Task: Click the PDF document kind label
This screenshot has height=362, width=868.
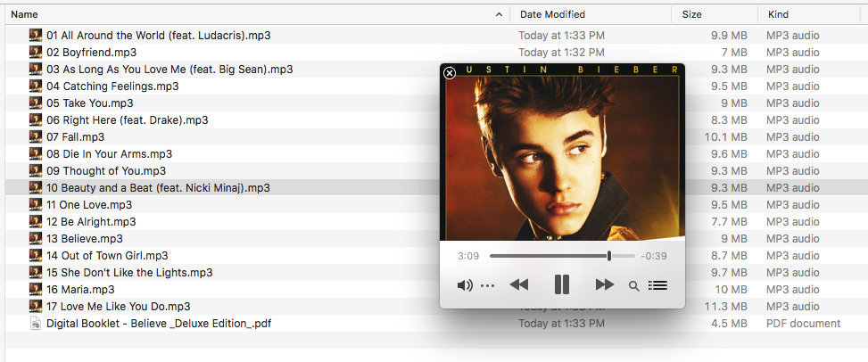Action: (803, 324)
